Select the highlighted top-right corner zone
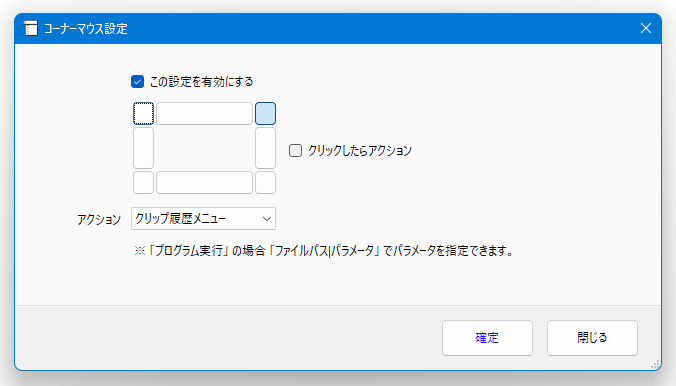The width and height of the screenshot is (676, 386). (x=265, y=113)
